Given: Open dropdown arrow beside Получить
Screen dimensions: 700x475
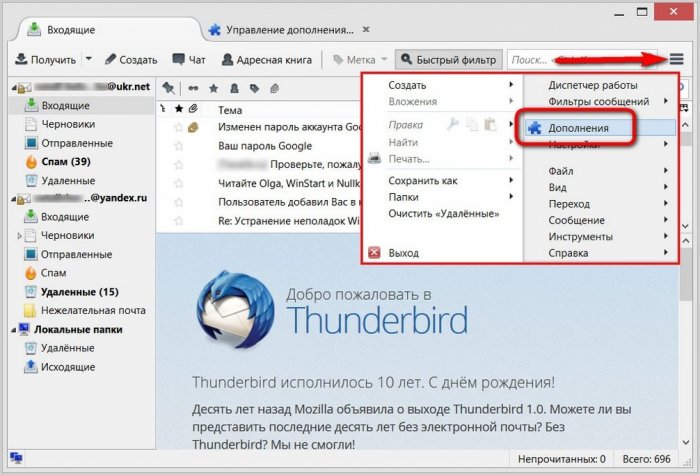Looking at the screenshot, I should 88,60.
